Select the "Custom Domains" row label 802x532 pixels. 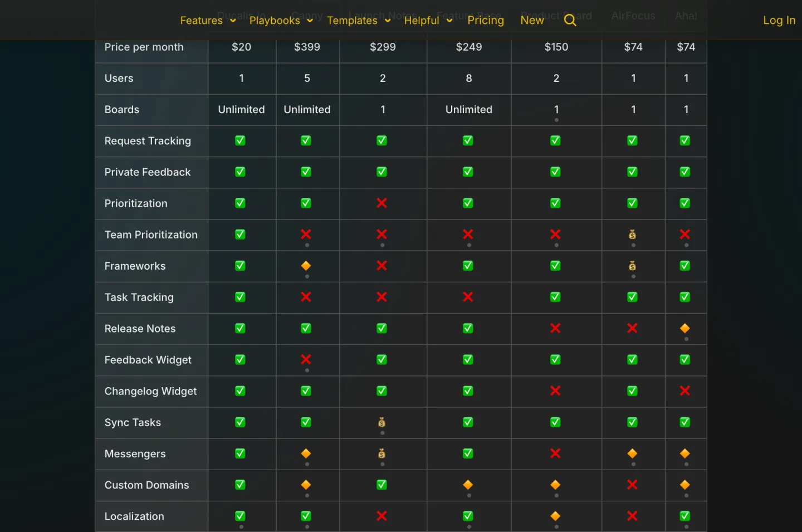146,485
